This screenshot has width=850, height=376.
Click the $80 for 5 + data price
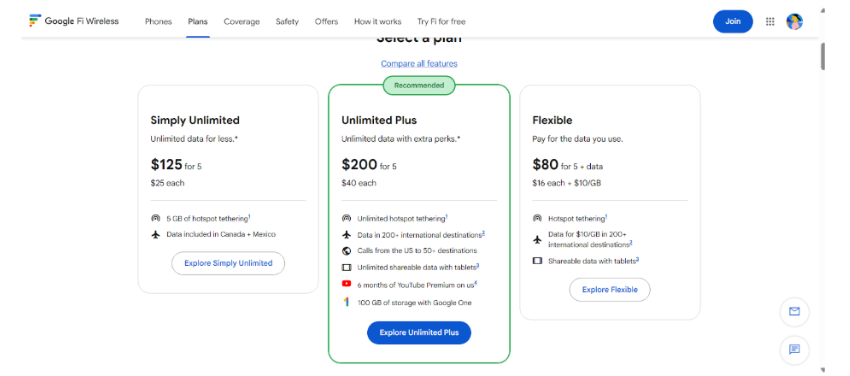pyautogui.click(x=568, y=164)
